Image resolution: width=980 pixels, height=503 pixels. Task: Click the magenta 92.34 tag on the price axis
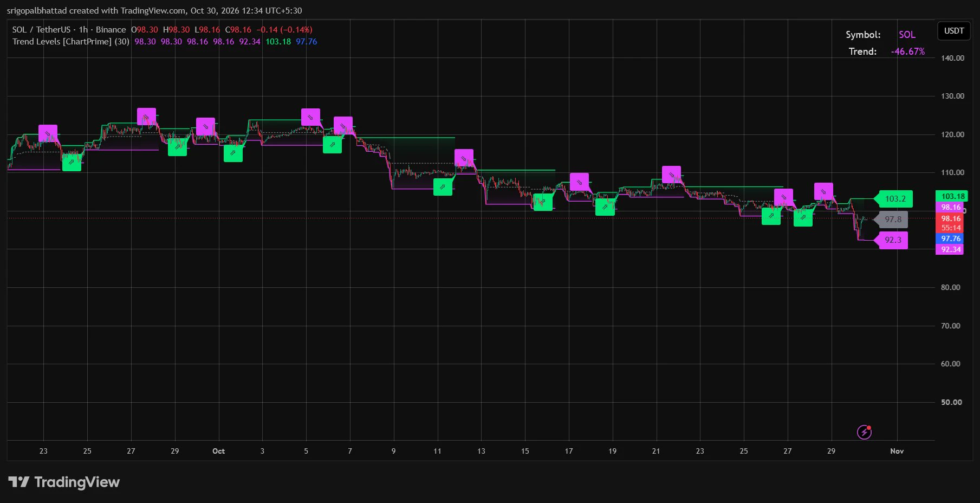click(950, 249)
